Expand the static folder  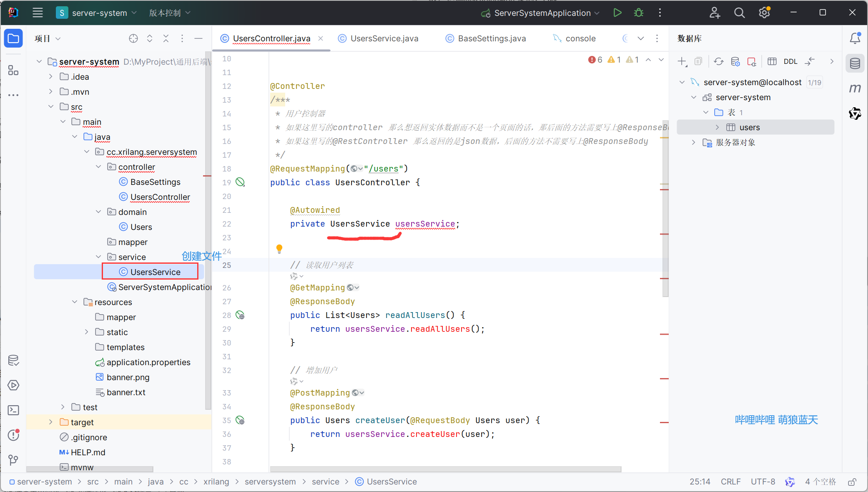click(86, 332)
